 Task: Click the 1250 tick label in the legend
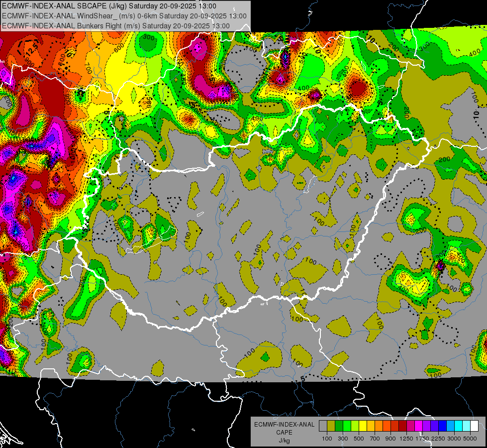[406, 439]
